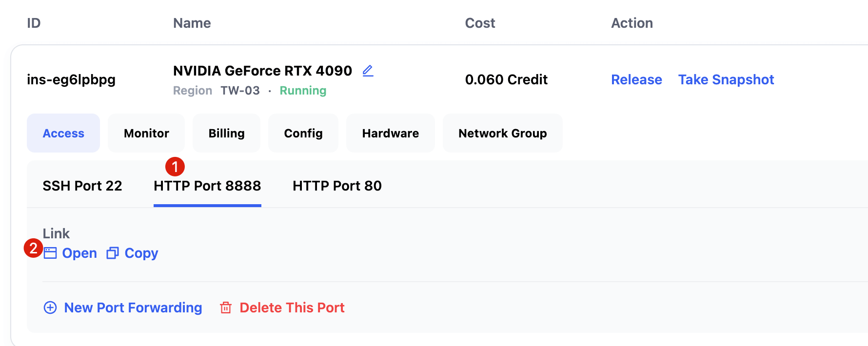Click the red trash can icon
The height and width of the screenshot is (346, 868).
tap(226, 308)
